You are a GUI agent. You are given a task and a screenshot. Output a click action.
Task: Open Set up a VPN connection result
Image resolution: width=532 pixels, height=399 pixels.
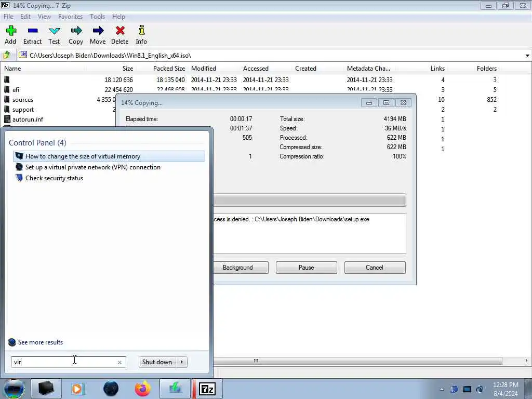(109, 167)
